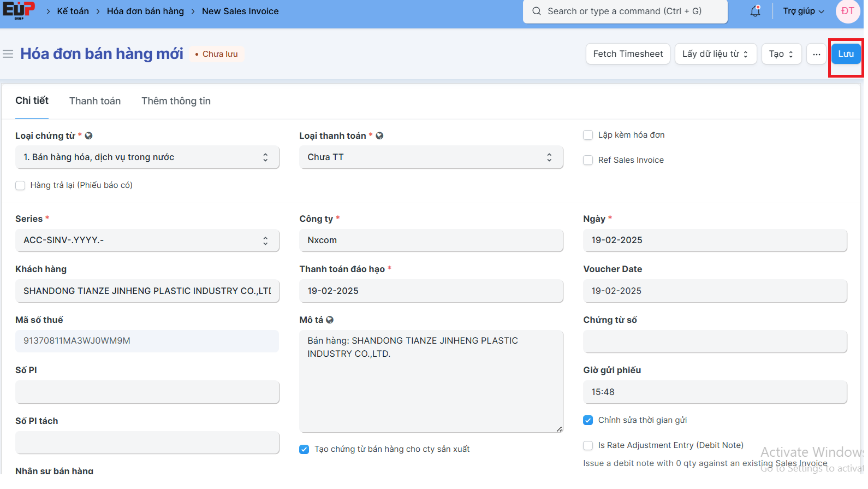Open the Series naming dropdown

(x=147, y=240)
